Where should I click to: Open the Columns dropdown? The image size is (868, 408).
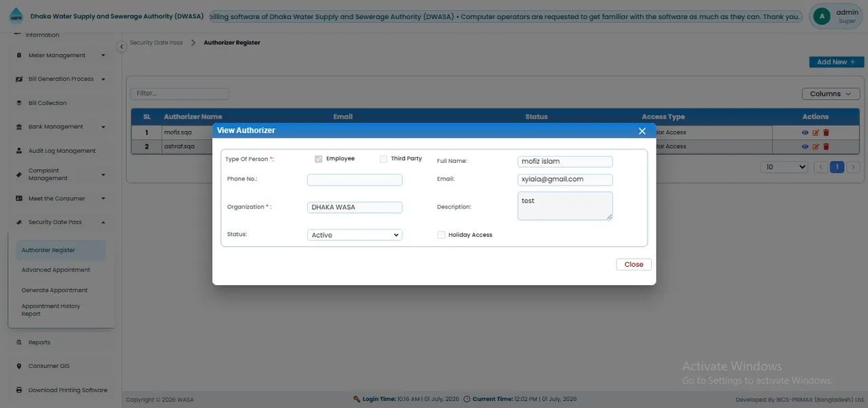coord(831,94)
